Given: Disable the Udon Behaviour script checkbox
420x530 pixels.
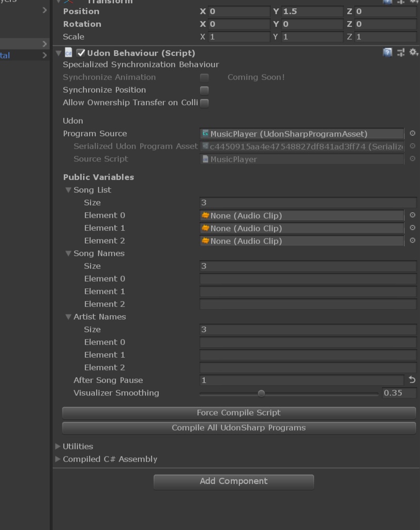Looking at the screenshot, I should tap(81, 53).
